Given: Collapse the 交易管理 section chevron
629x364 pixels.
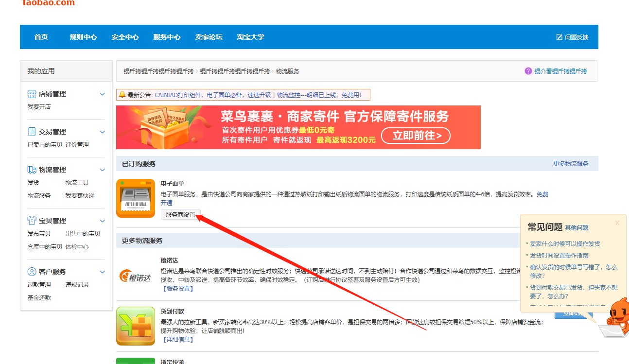Looking at the screenshot, I should (x=102, y=132).
